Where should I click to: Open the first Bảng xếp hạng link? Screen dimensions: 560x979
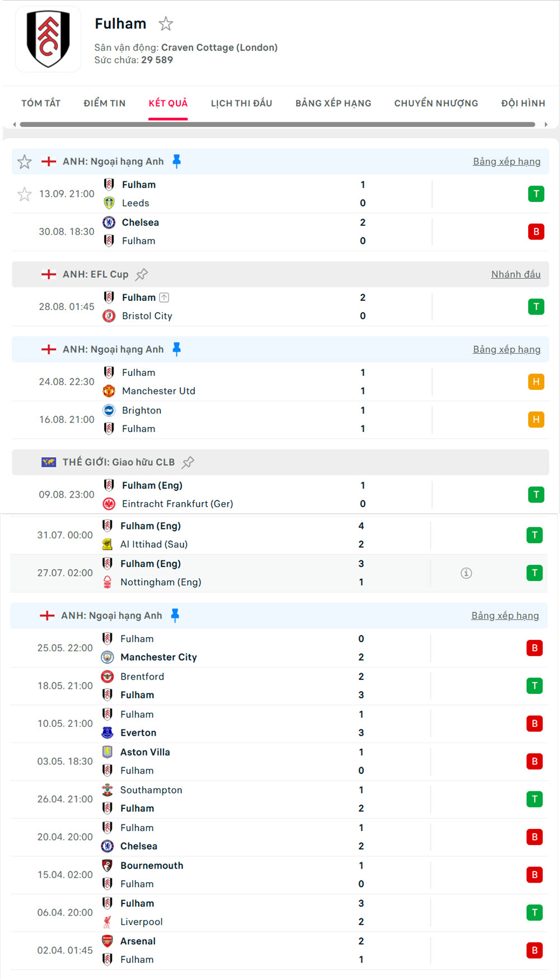506,161
